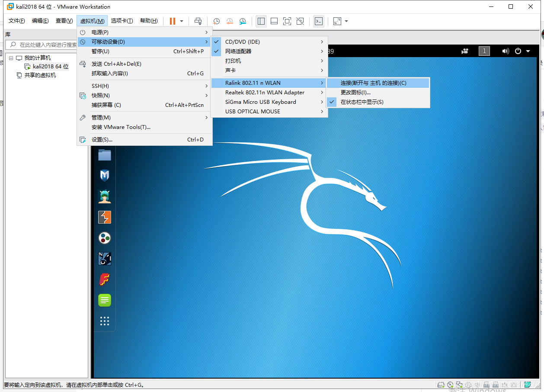Open green notes app in Kali dock
544x392 pixels.
(x=105, y=300)
